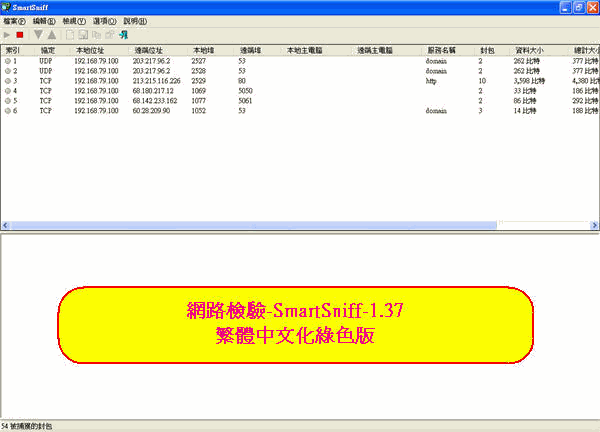
Task: Open the 編輯 (Edit) menu
Action: (44, 21)
